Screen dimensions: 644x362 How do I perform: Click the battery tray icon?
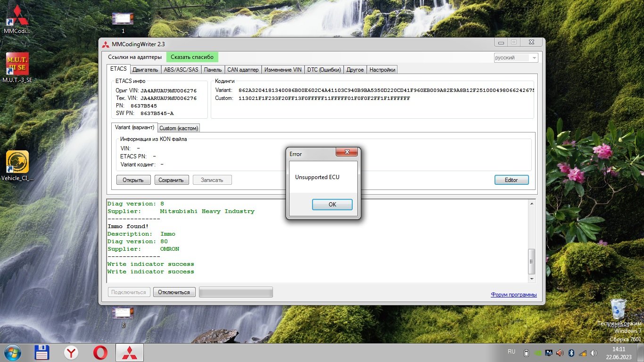click(526, 353)
